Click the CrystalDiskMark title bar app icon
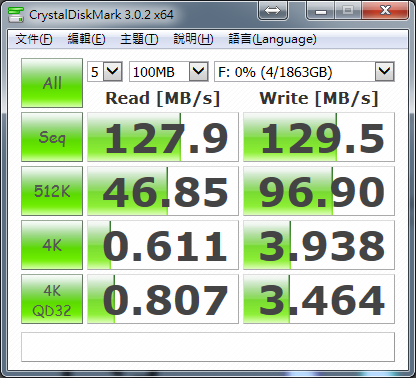Screen dimensions: 416x378 click(16, 14)
